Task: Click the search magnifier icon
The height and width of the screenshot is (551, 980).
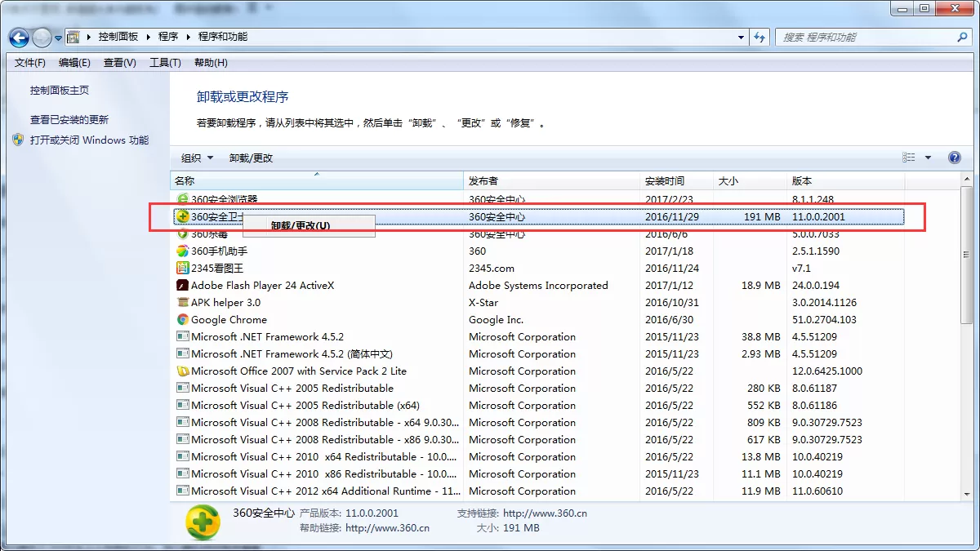Action: coord(962,38)
